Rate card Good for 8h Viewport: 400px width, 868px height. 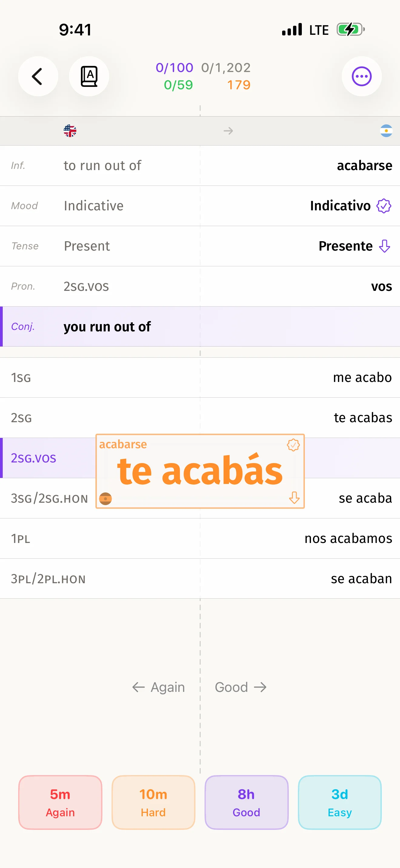tap(247, 802)
